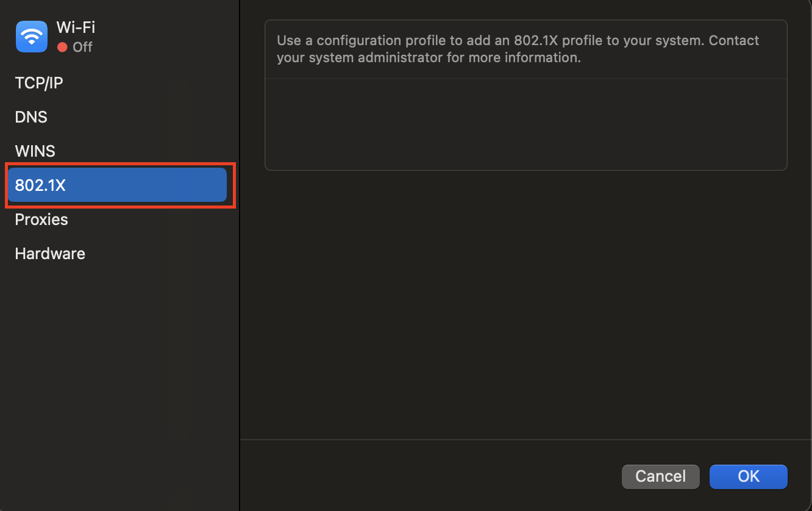This screenshot has width=812, height=511.
Task: Click the 802.1X configuration profile message box
Action: (x=525, y=49)
